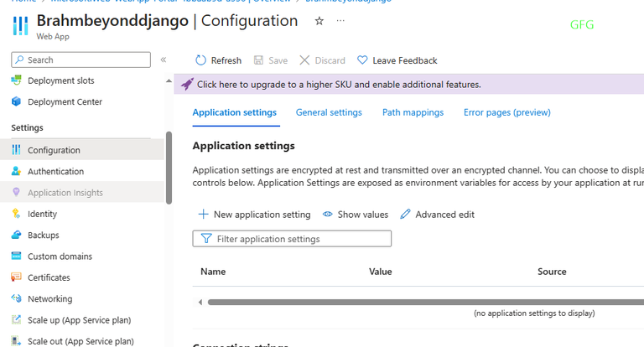Click the Filter application settings field
Viewport: 644px width, 347px height.
[292, 239]
